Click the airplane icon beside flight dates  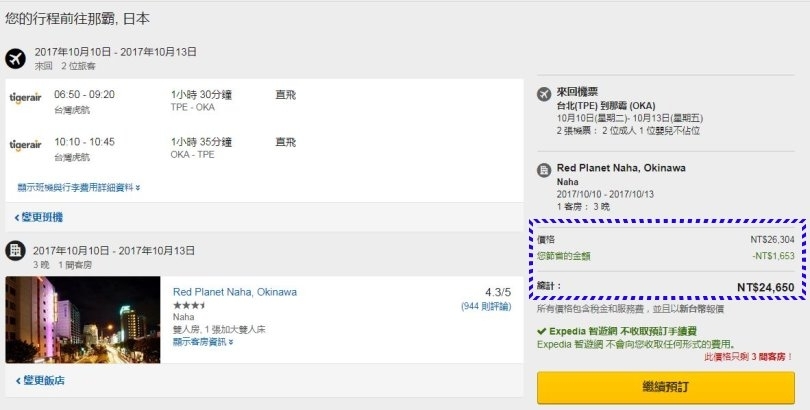(15, 58)
